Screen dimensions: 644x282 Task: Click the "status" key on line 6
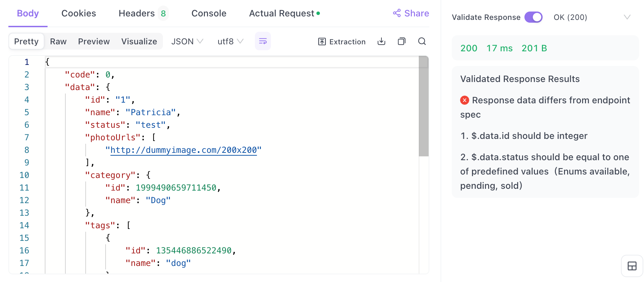[105, 125]
